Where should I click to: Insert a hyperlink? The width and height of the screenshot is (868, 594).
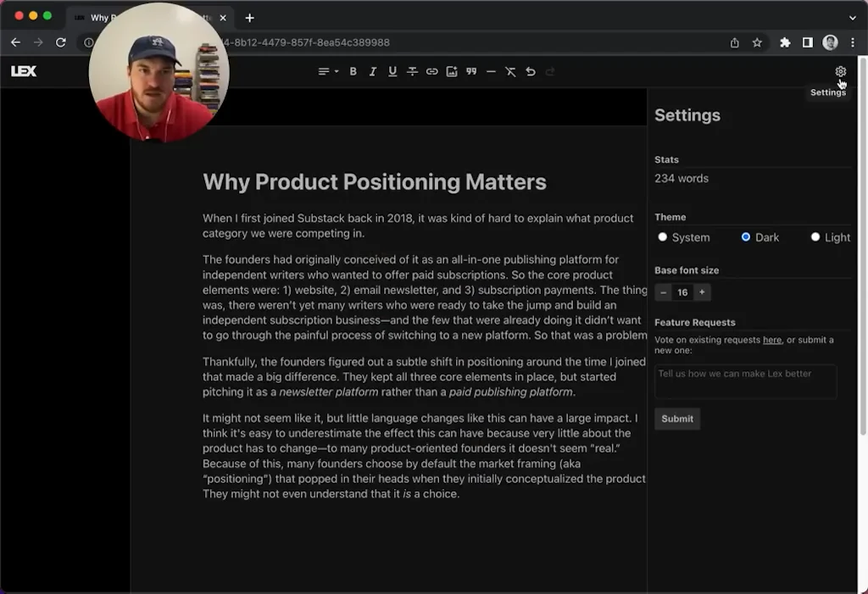coord(431,71)
